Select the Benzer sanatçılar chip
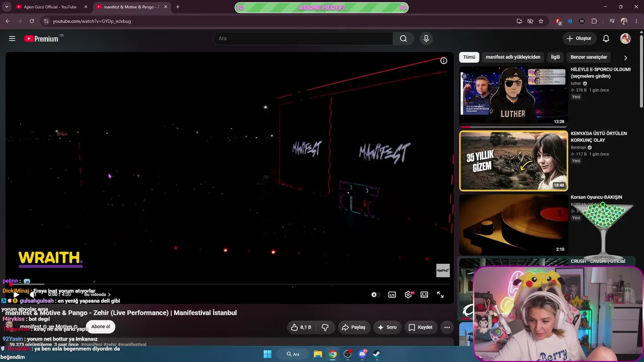Screen dimensions: 644x362 pyautogui.click(x=589, y=57)
